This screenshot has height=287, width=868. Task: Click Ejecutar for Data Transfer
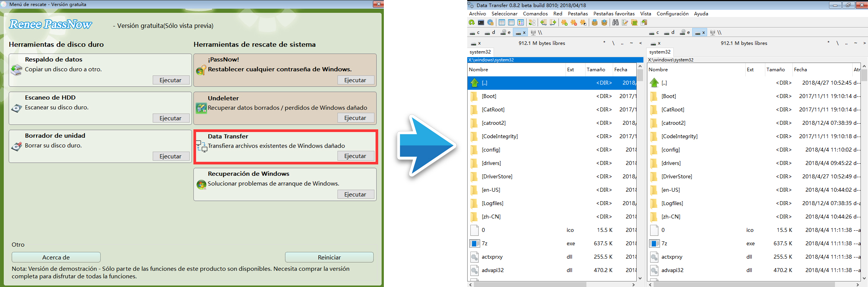pyautogui.click(x=355, y=156)
